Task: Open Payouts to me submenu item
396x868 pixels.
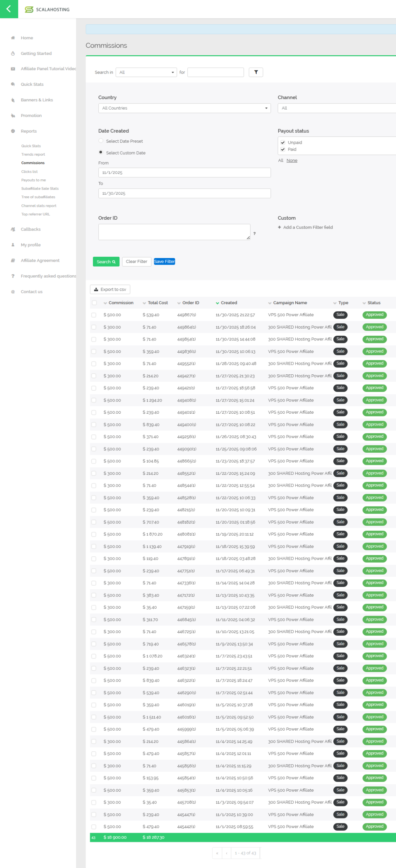Action: (x=34, y=180)
